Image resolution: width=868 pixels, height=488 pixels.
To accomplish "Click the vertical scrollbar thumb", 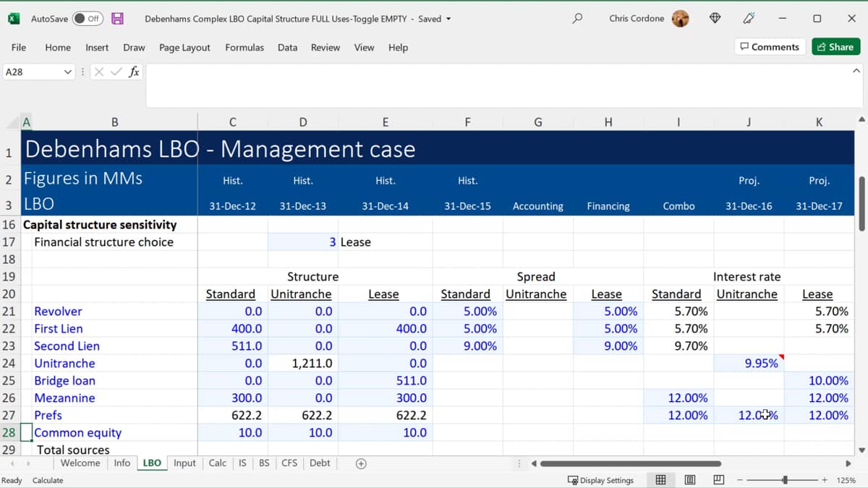I will [x=861, y=204].
